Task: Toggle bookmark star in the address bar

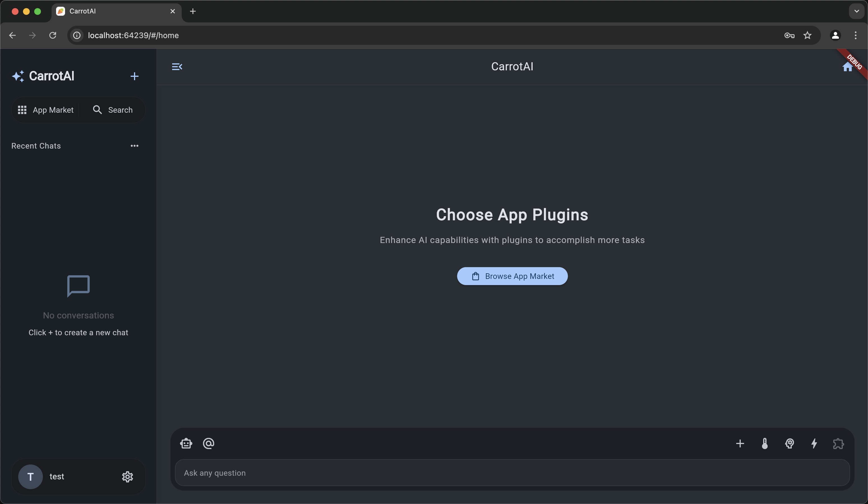Action: click(807, 35)
